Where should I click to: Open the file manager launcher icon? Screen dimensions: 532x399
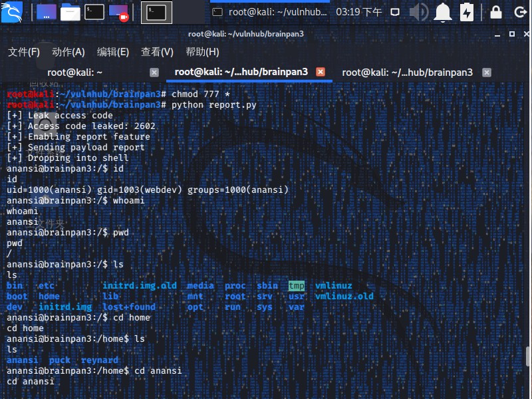pyautogui.click(x=70, y=12)
